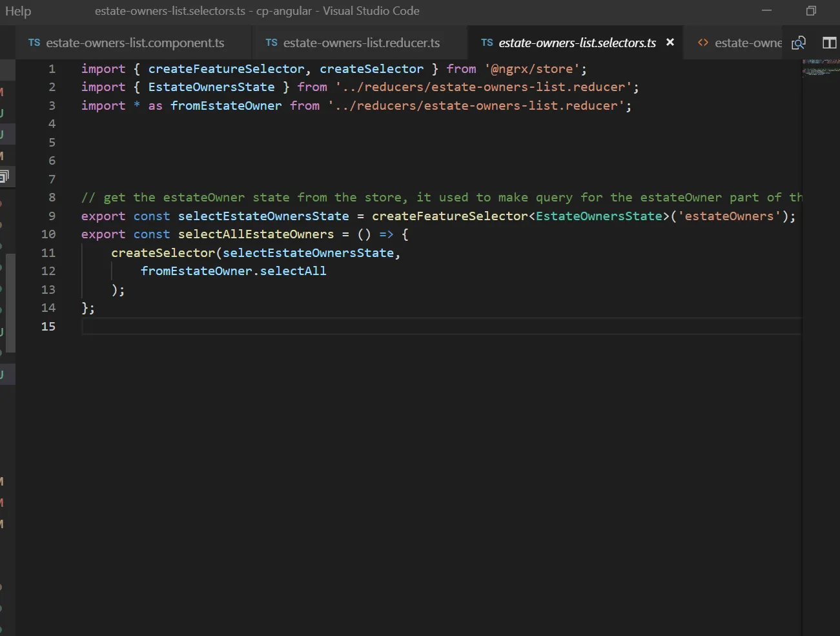Click the TS icon on selectors.ts tab
Image resolution: width=840 pixels, height=636 pixels.
click(x=487, y=43)
